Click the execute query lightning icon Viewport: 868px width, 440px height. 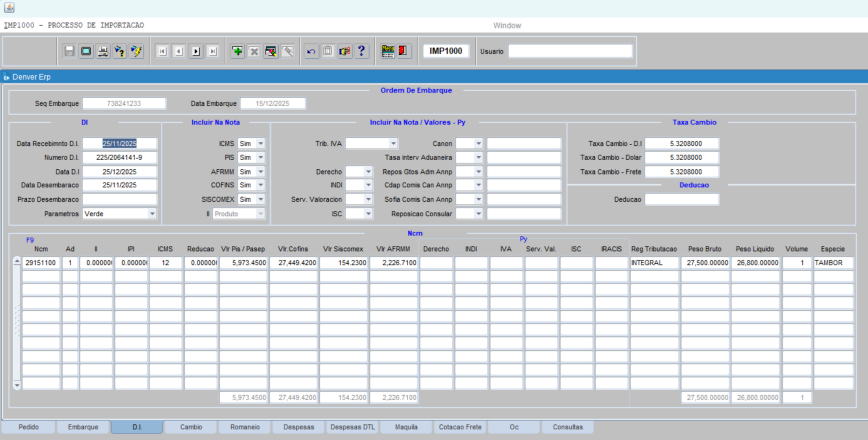[137, 51]
